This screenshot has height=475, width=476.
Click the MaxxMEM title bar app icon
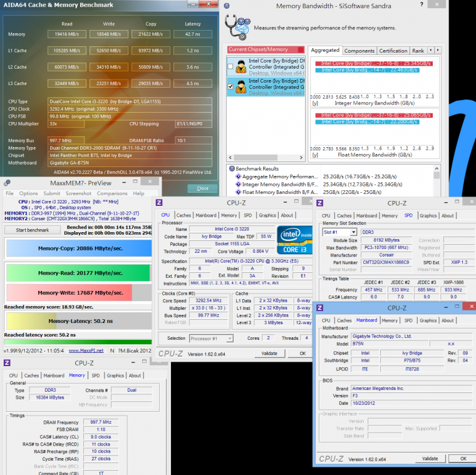(7, 183)
